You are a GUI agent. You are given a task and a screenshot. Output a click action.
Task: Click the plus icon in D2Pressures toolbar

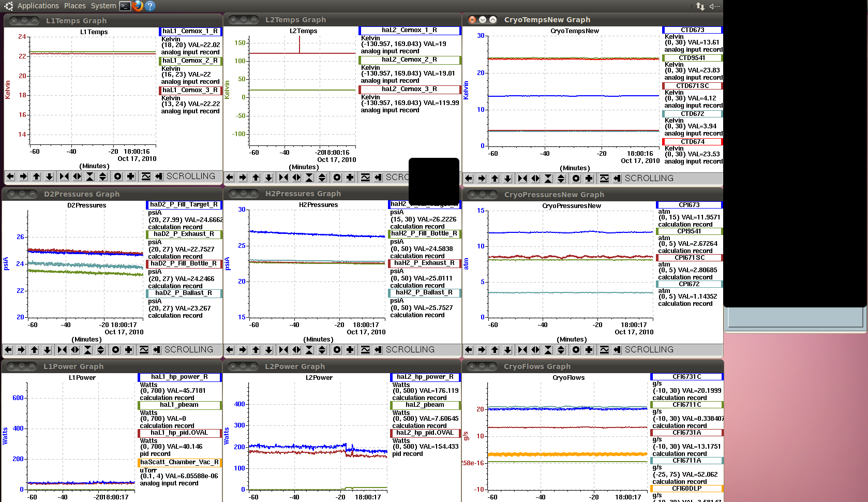[129, 350]
